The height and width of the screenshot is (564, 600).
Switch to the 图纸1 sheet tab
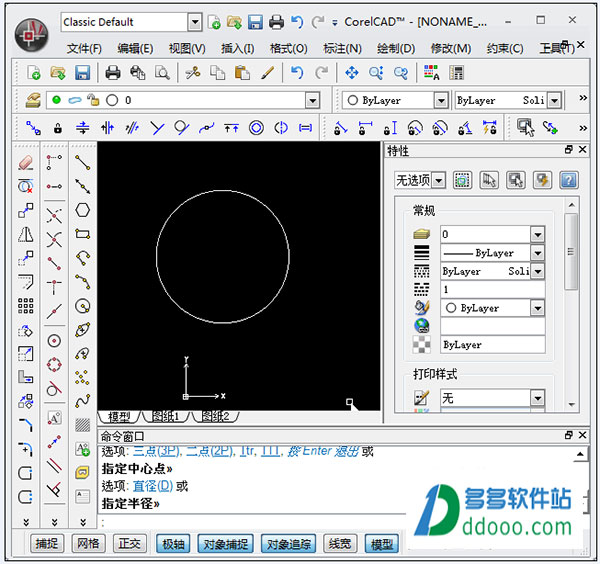click(x=165, y=416)
